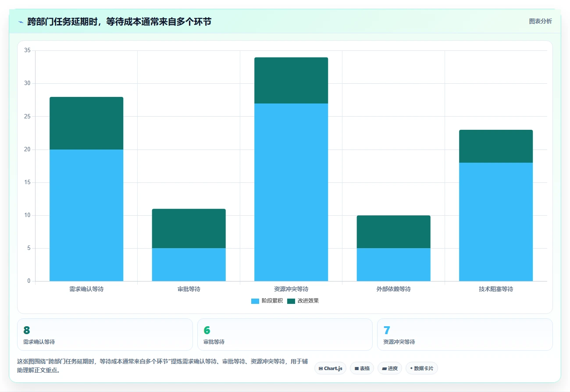Click the description paragraph below the cards

tap(162, 366)
